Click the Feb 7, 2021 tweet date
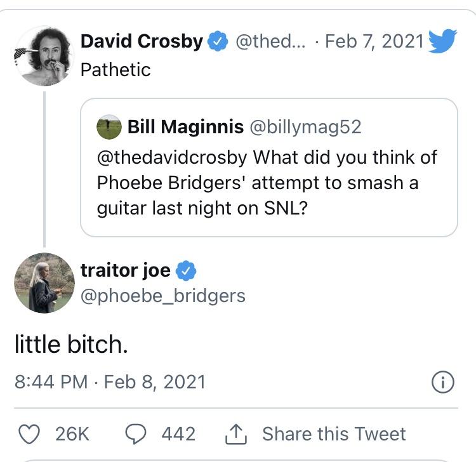The image size is (476, 462). click(x=374, y=42)
